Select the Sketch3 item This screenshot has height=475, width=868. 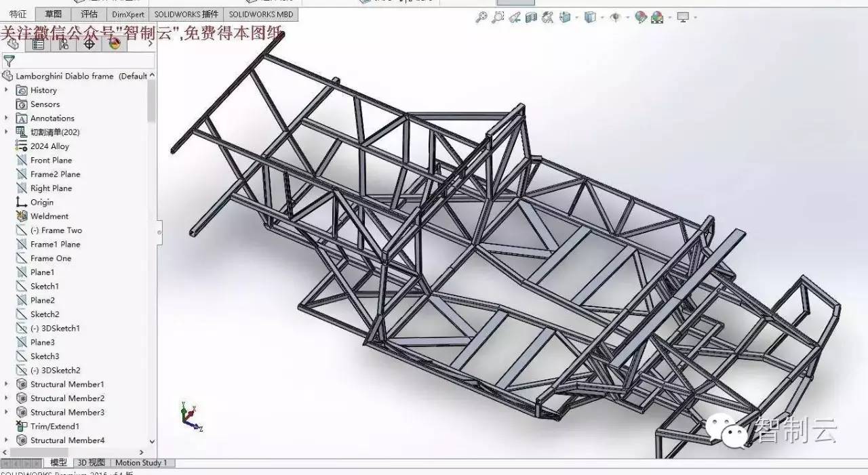coord(37,356)
